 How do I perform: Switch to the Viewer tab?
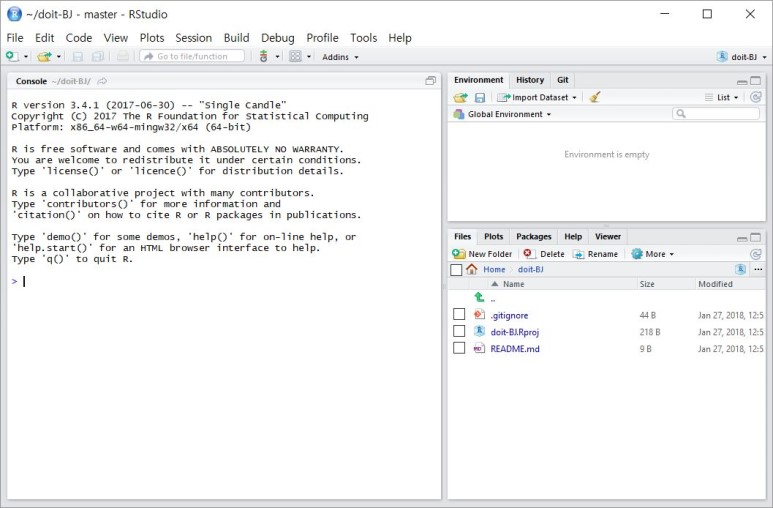608,237
